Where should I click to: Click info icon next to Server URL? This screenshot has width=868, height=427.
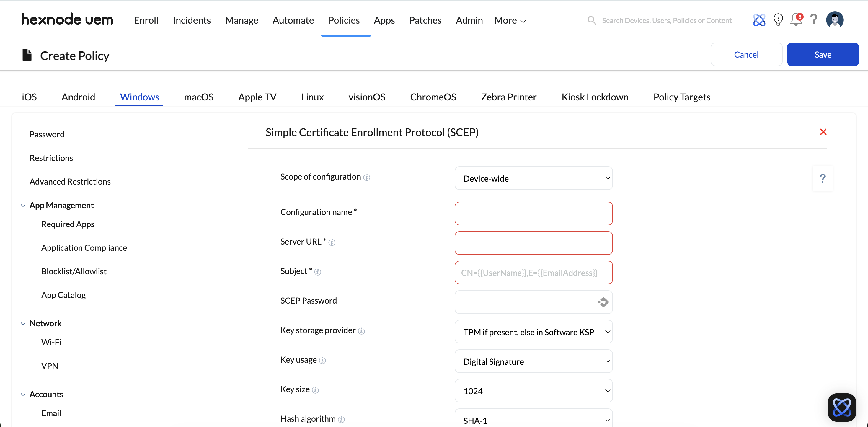coord(332,242)
